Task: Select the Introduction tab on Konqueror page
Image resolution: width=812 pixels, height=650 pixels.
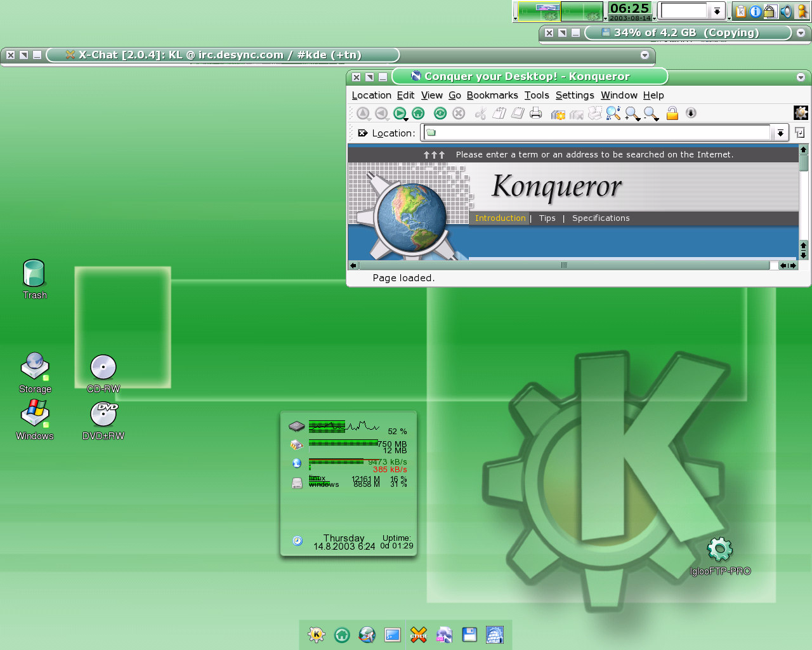Action: (501, 218)
